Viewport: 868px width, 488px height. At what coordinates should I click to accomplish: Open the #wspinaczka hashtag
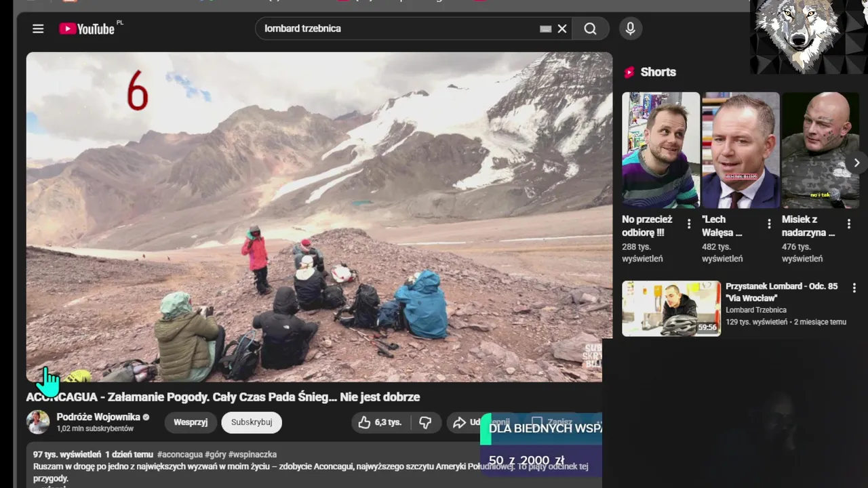click(252, 454)
